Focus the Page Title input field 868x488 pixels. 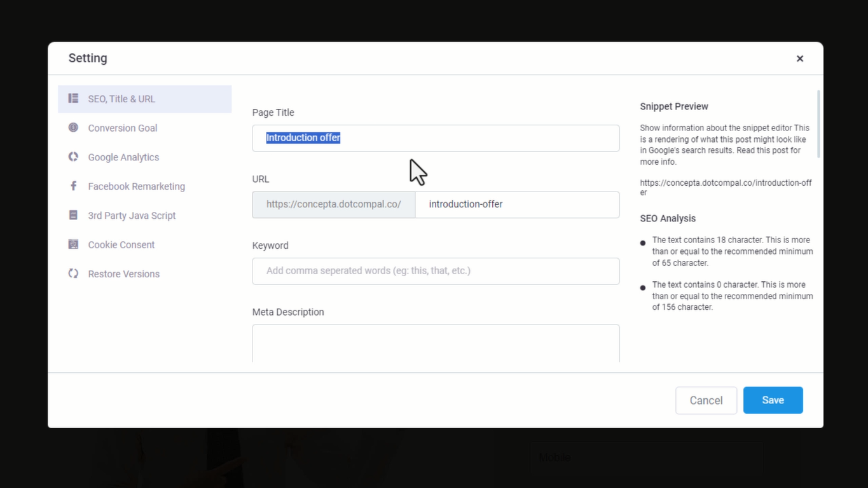click(436, 138)
